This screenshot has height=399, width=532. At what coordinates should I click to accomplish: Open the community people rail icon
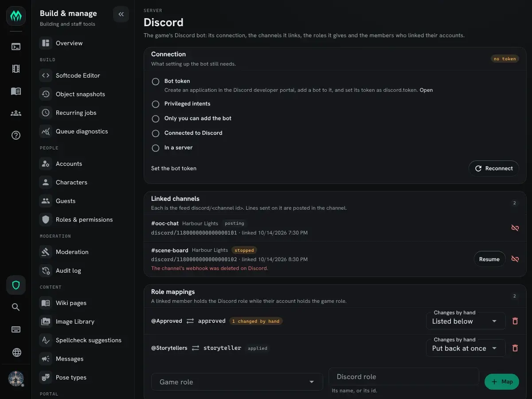(16, 113)
